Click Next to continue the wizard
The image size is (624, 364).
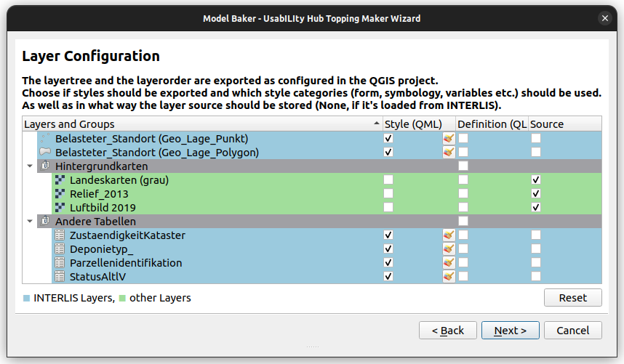[x=510, y=331]
